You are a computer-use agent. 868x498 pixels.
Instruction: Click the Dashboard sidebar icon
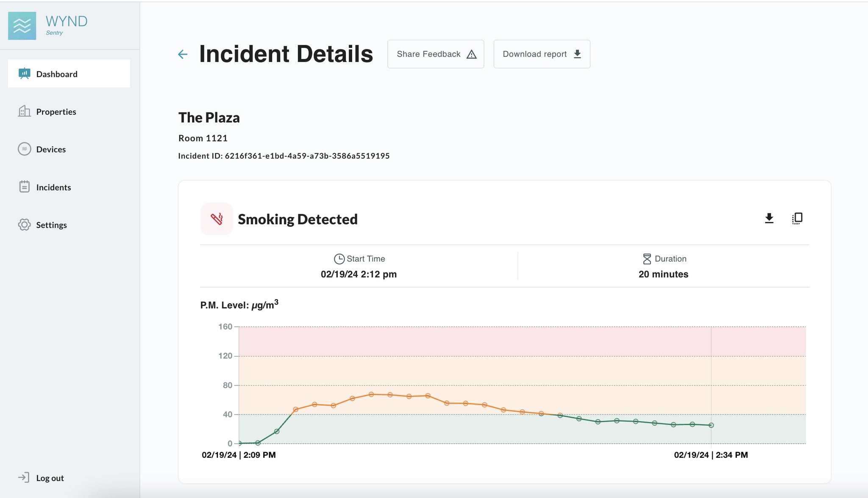coord(25,73)
